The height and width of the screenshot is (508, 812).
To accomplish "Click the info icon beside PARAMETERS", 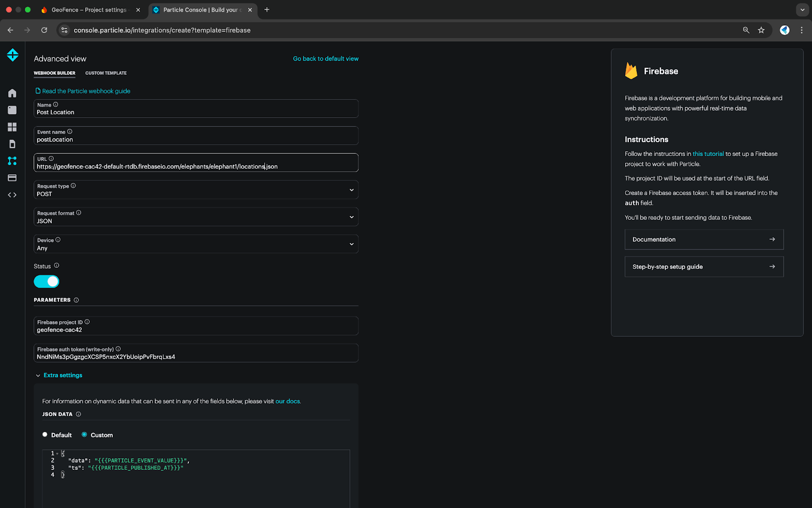I will [76, 300].
